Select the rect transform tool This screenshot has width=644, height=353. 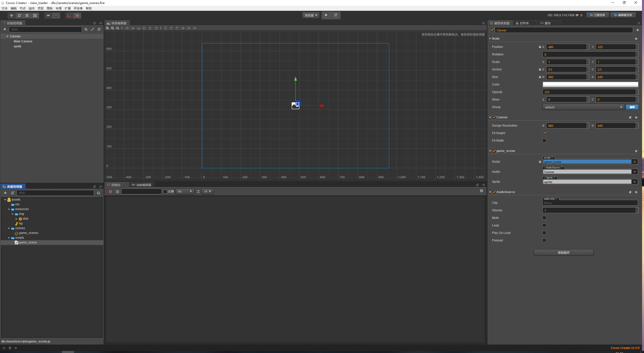coord(35,16)
